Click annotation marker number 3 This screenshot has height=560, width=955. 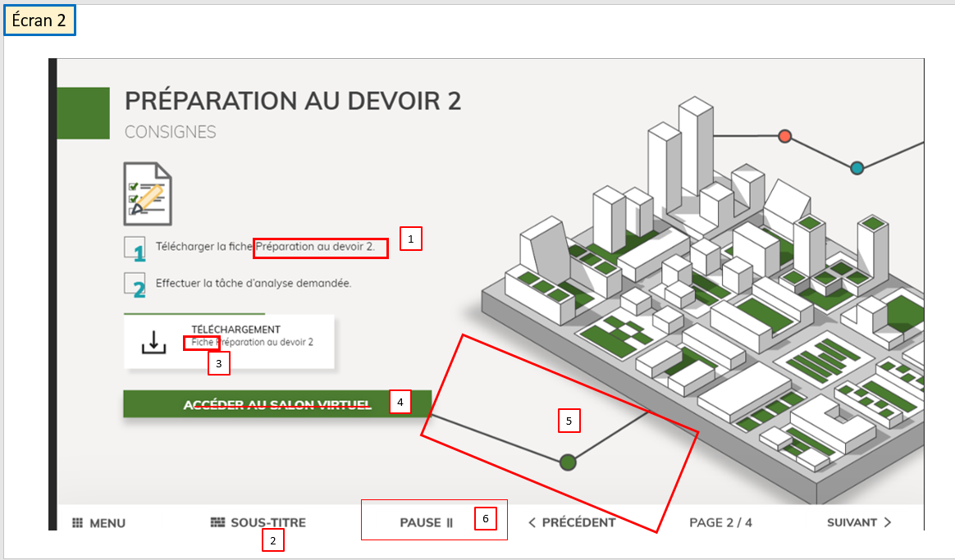[x=218, y=363]
